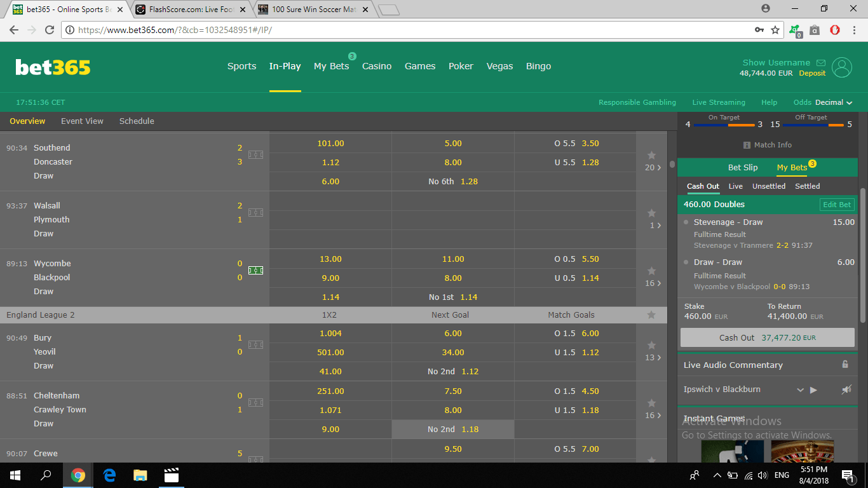Screen dimensions: 868x488
Task: Open the Responsible Gambling link
Action: 637,102
